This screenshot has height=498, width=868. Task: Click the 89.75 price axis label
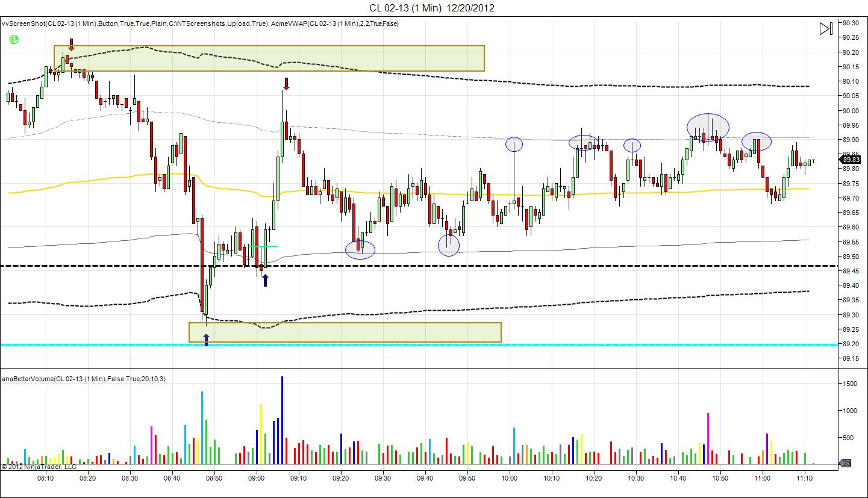850,184
